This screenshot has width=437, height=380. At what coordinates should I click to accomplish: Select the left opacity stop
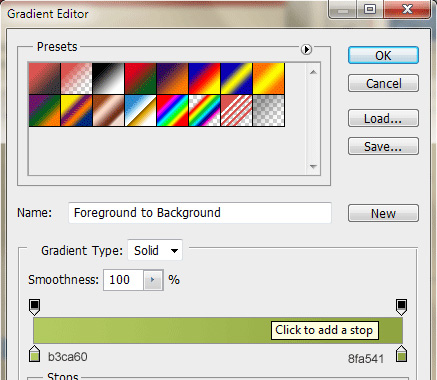click(x=34, y=307)
